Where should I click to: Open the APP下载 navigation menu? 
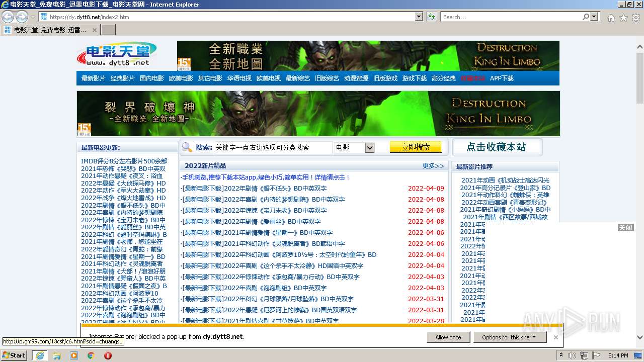(x=502, y=78)
